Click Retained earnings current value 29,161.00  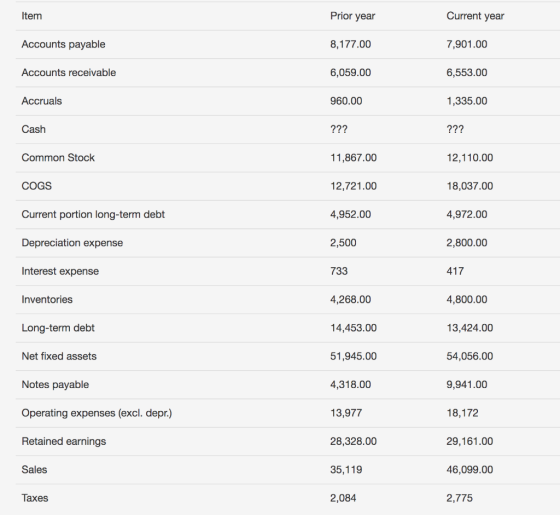click(x=470, y=441)
